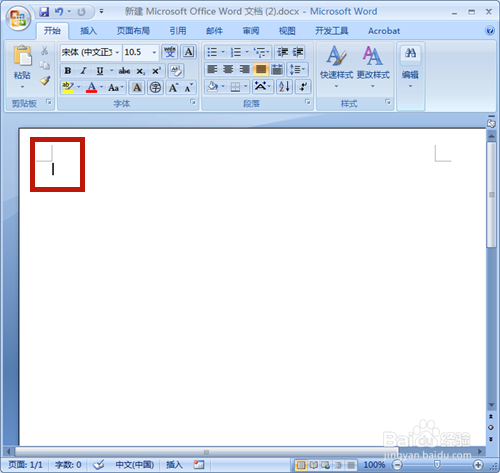500x473 pixels.
Task: Open the Asian layout menu
Action: point(263,87)
